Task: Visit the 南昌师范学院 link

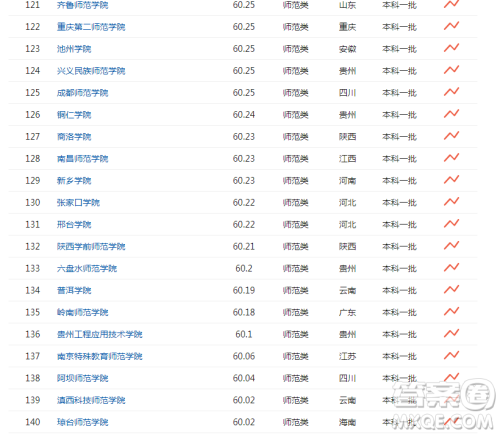Action: 82,159
